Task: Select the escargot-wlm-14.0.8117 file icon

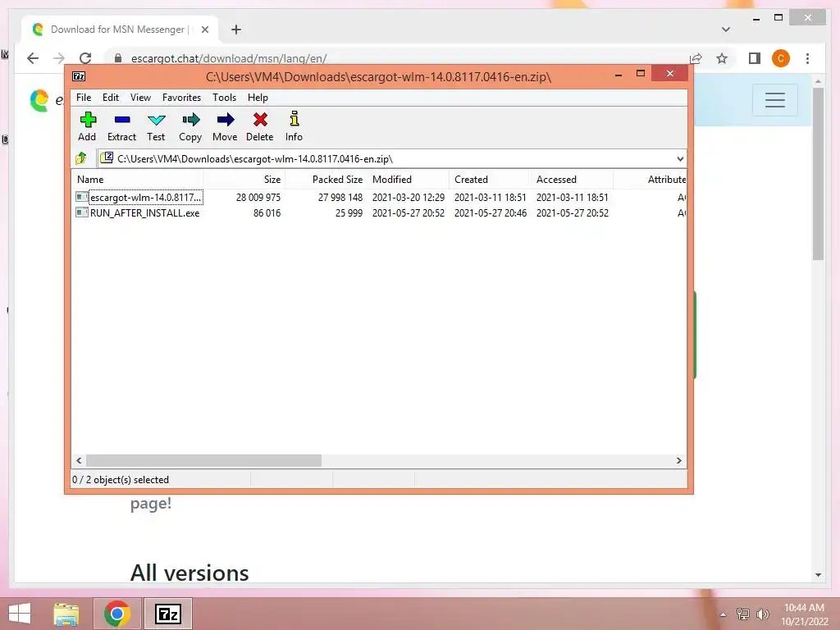Action: tap(81, 197)
